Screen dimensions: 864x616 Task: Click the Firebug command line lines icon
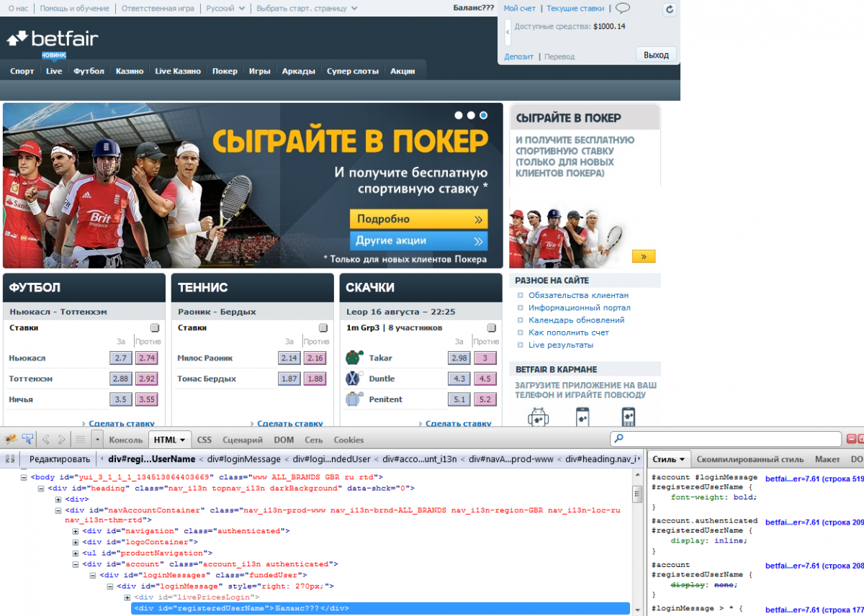tap(81, 439)
